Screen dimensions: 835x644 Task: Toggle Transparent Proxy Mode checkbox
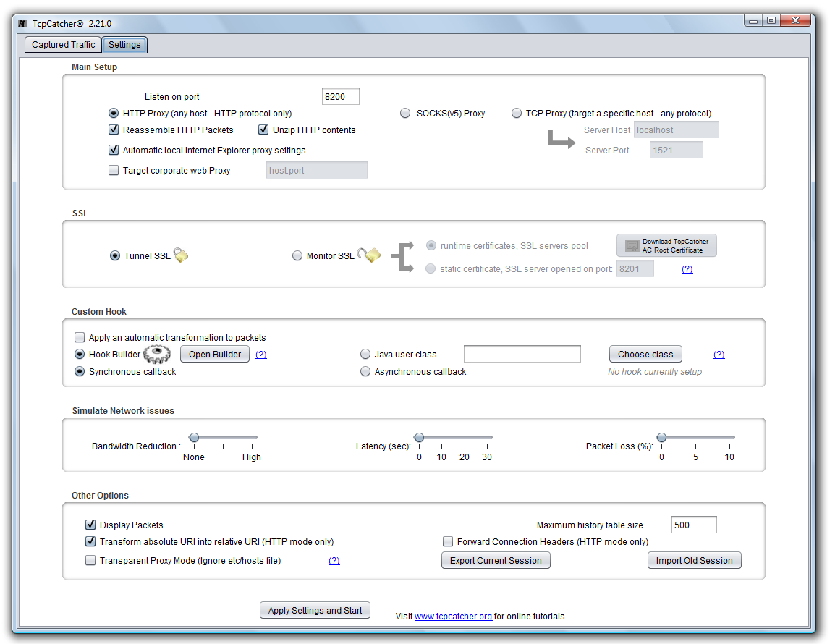pyautogui.click(x=90, y=560)
